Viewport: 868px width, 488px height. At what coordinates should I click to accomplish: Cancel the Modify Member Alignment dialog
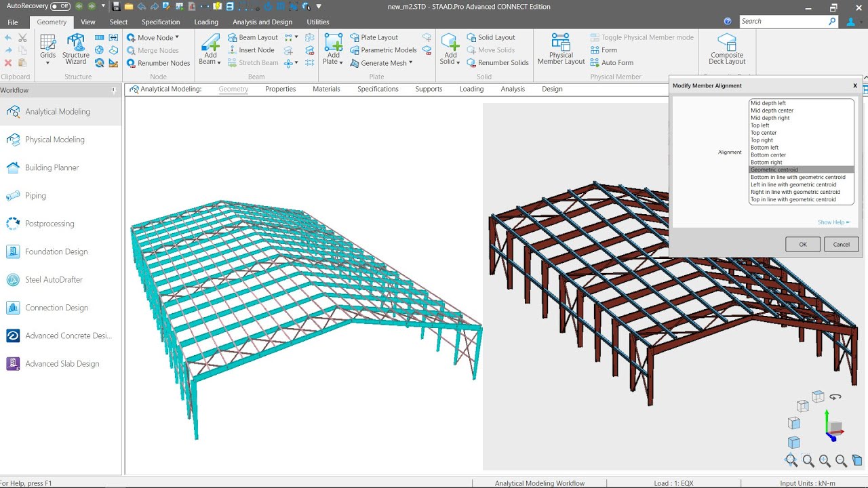[842, 244]
